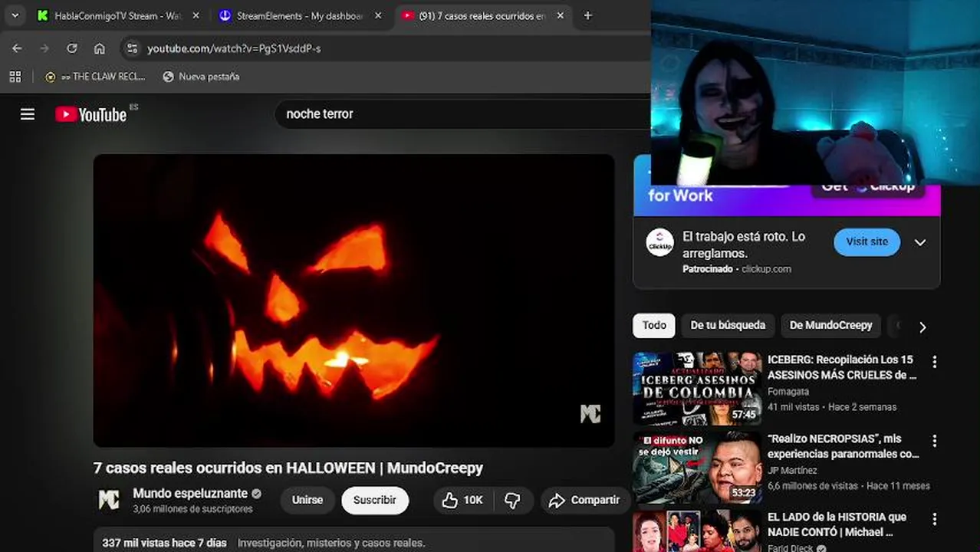Click the Unirse membership button
Screen dimensions: 980x552
point(307,500)
